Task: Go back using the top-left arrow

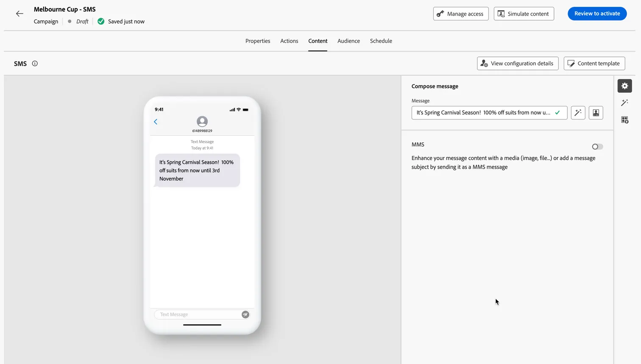Action: pos(20,14)
